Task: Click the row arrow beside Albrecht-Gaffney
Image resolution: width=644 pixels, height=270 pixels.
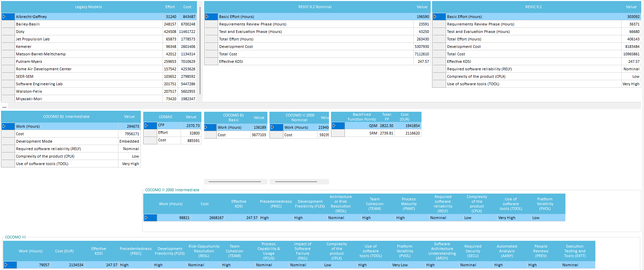Action: 4,17
